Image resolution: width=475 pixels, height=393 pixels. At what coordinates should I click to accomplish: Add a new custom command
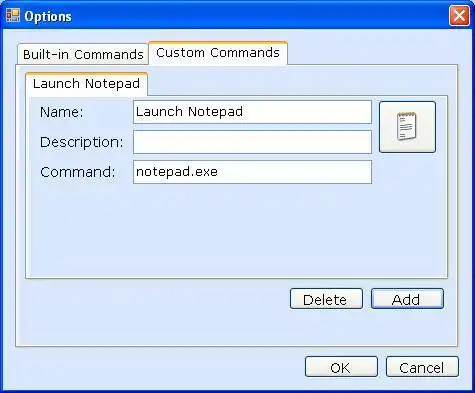[407, 299]
